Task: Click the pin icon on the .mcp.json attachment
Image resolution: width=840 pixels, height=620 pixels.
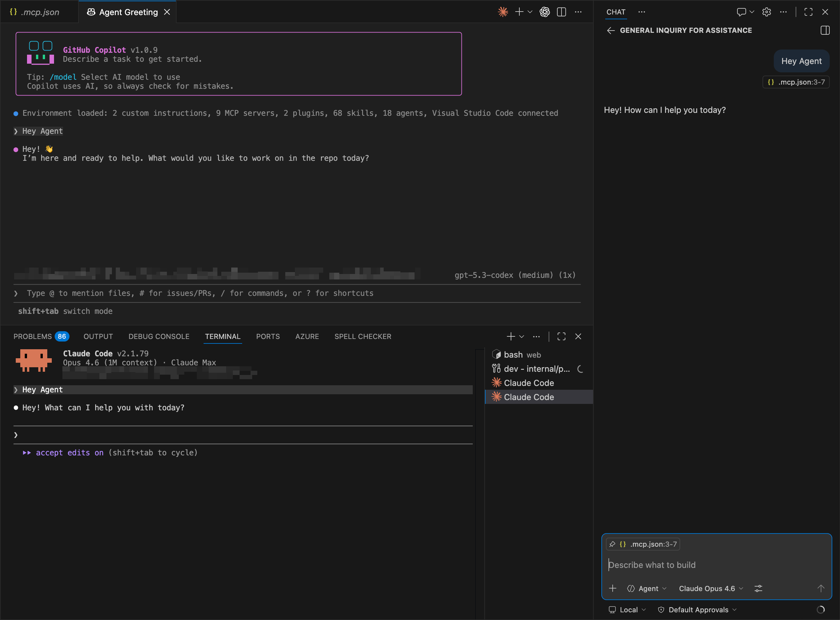Action: pos(613,544)
